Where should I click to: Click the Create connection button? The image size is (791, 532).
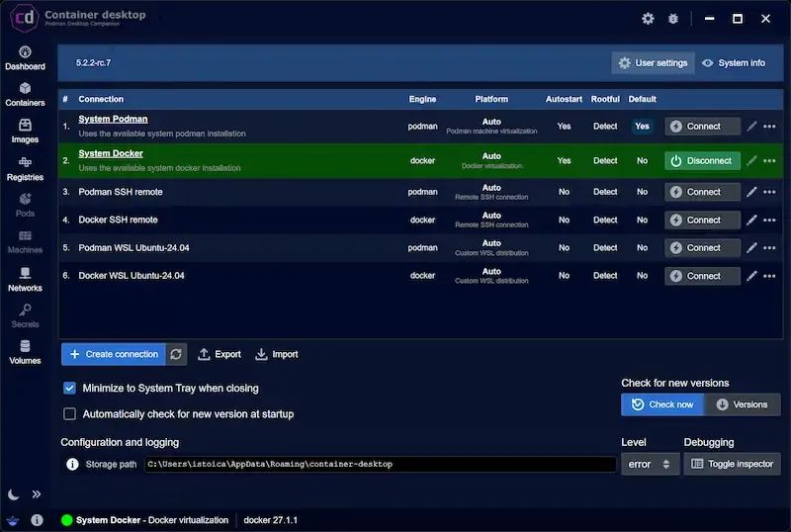pyautogui.click(x=114, y=354)
